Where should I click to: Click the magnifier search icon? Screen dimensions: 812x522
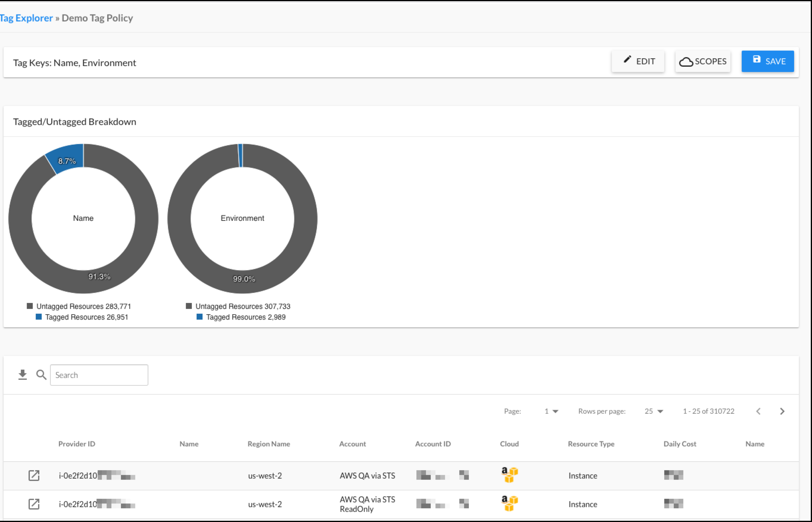41,375
